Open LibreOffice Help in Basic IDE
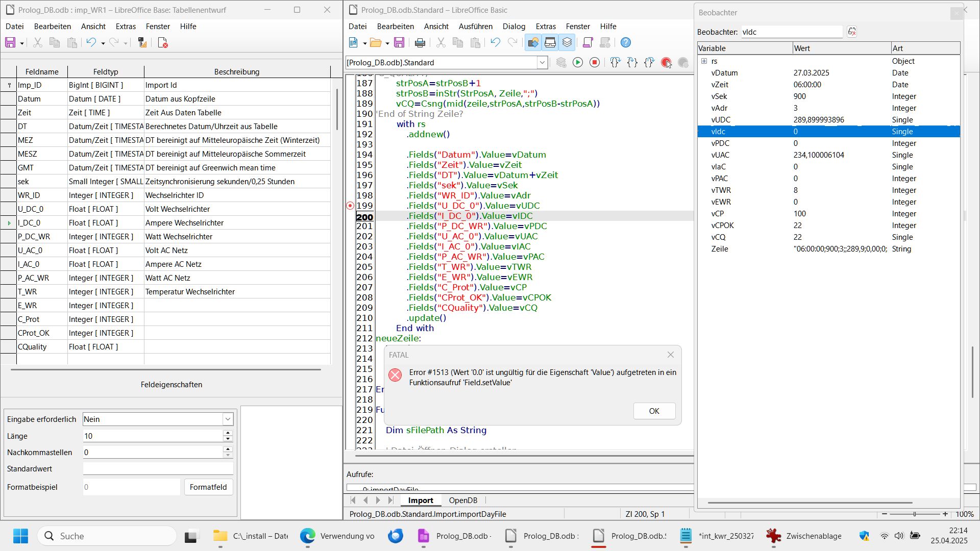Viewport: 980px width, 551px height. click(626, 43)
